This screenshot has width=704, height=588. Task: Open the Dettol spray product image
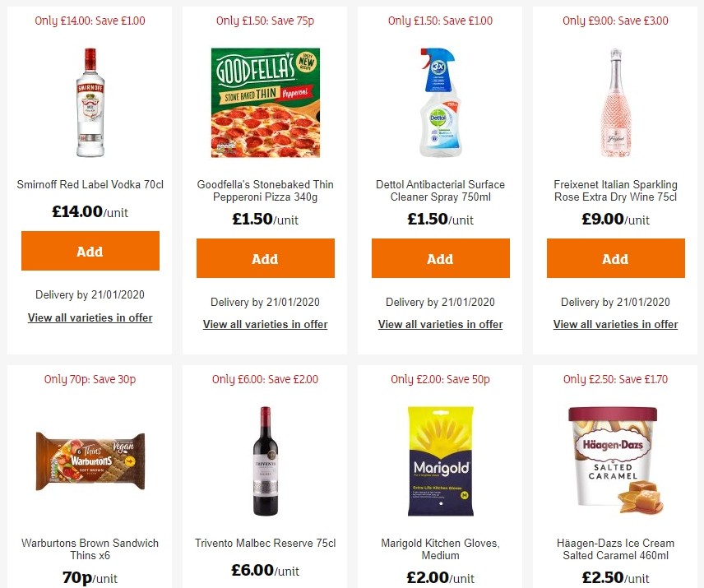440,100
